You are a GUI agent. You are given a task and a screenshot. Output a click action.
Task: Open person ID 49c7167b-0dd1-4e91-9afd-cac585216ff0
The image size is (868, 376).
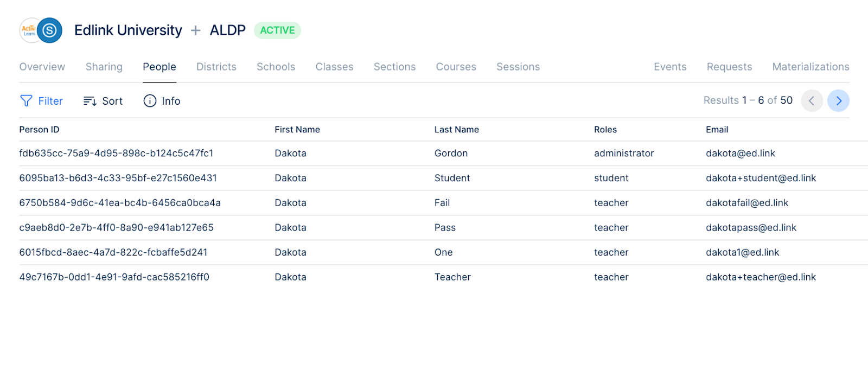(x=114, y=277)
